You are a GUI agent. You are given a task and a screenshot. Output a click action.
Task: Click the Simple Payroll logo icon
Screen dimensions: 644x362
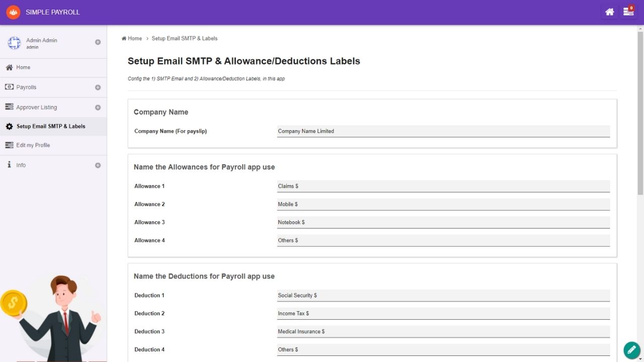[x=13, y=12]
